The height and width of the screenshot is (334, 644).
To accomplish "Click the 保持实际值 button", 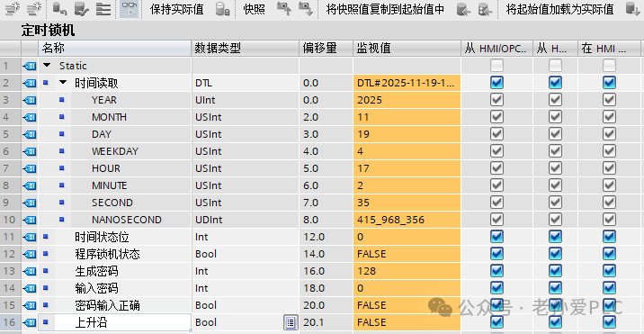I will (x=176, y=9).
